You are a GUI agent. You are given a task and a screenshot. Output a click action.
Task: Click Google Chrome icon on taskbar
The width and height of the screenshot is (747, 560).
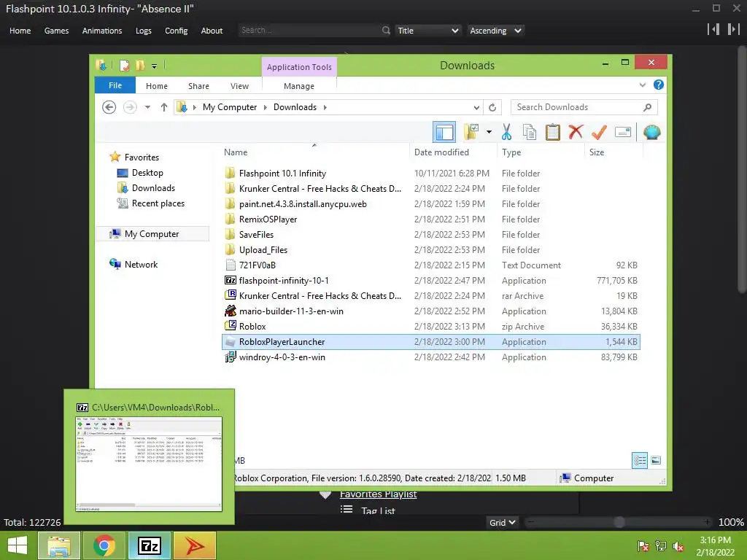[104, 545]
